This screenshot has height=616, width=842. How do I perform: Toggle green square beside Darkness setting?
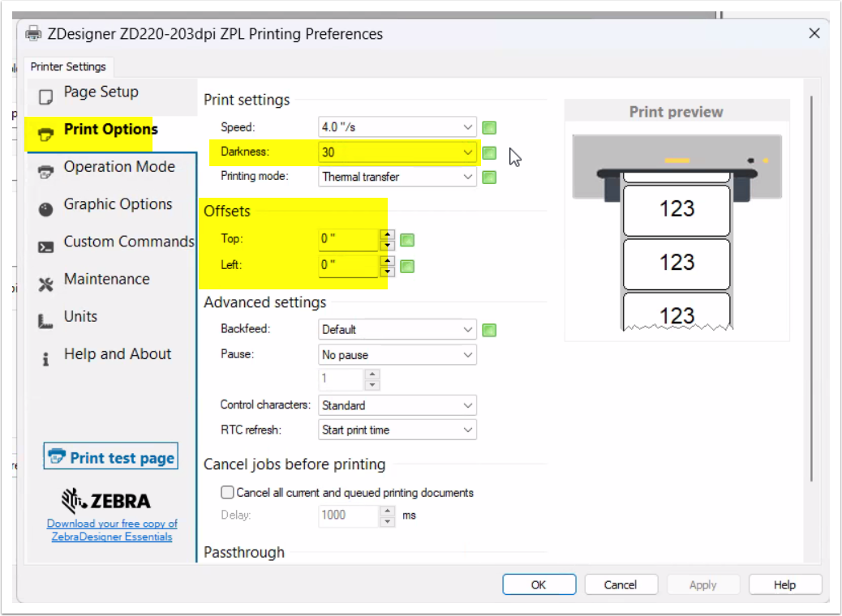coord(489,152)
